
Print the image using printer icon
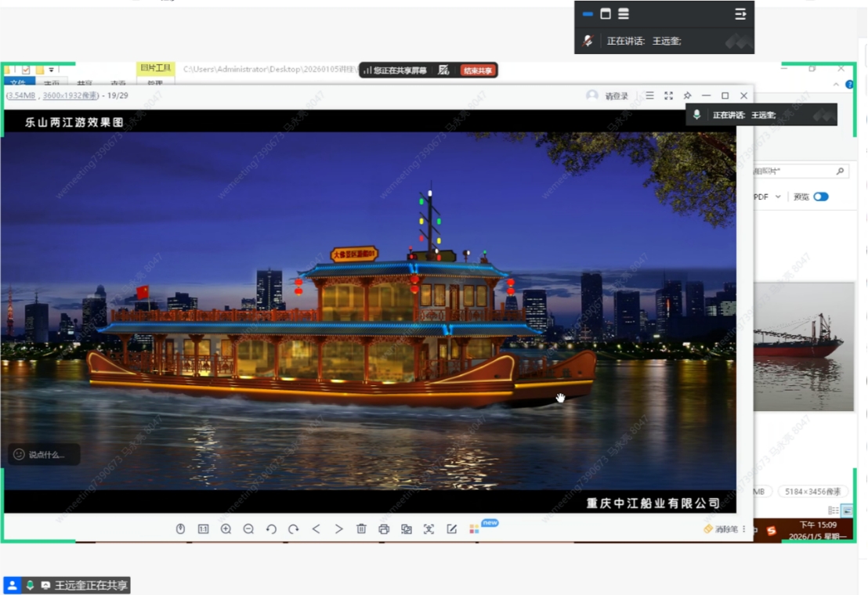384,529
